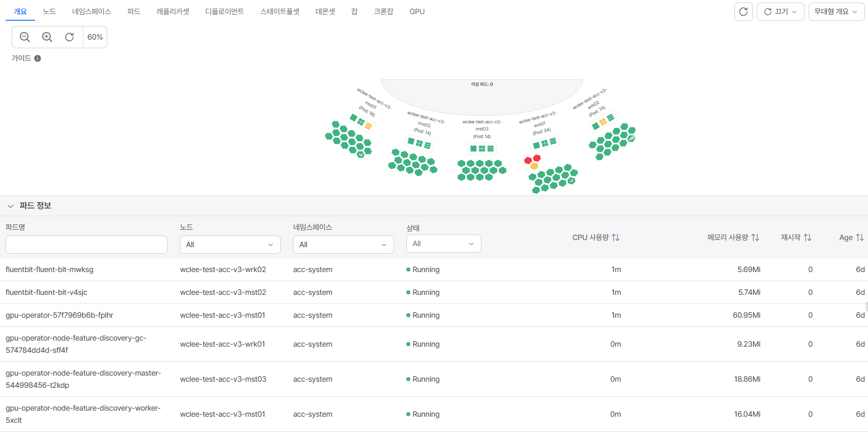Collapse the 파드 정보 section
This screenshot has height=437, width=868.
pyautogui.click(x=11, y=206)
